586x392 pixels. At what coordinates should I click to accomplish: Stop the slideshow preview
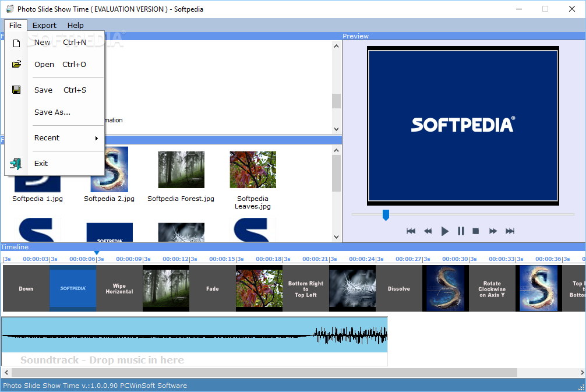(476, 231)
